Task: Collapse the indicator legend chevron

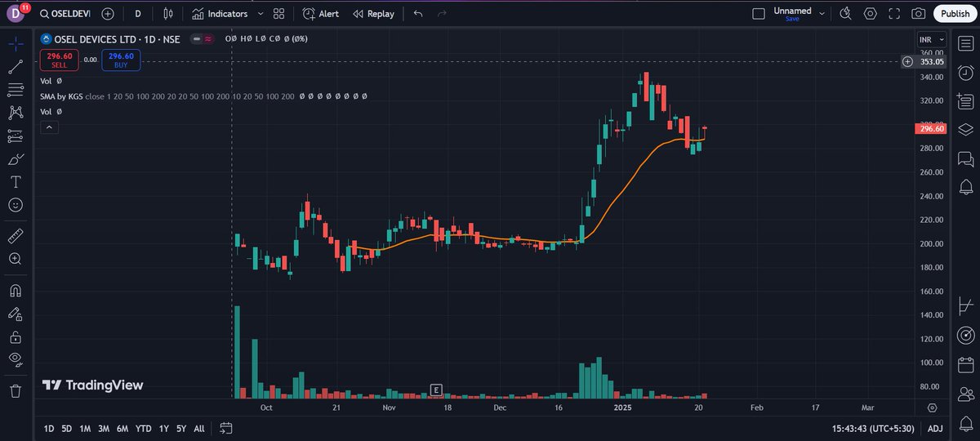Action: tap(48, 127)
